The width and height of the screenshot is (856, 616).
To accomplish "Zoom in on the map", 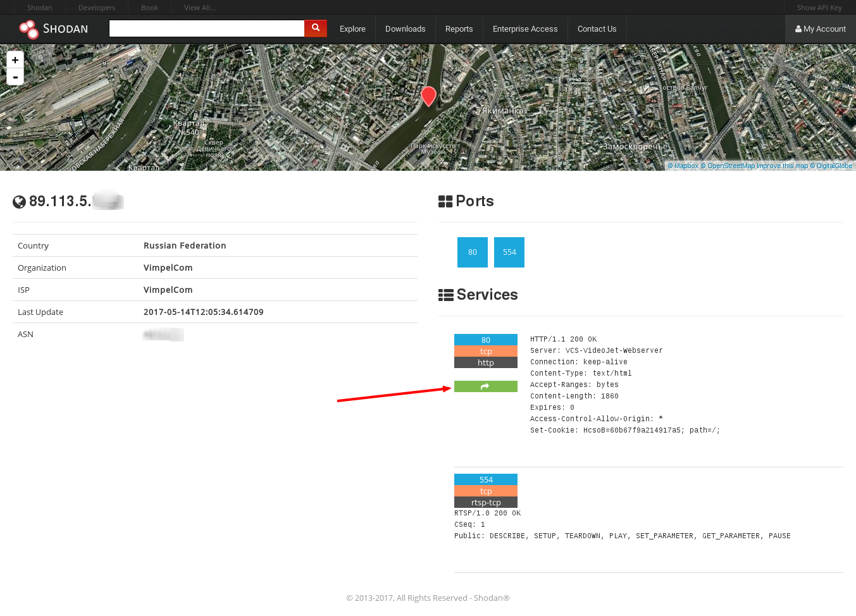I will click(15, 59).
